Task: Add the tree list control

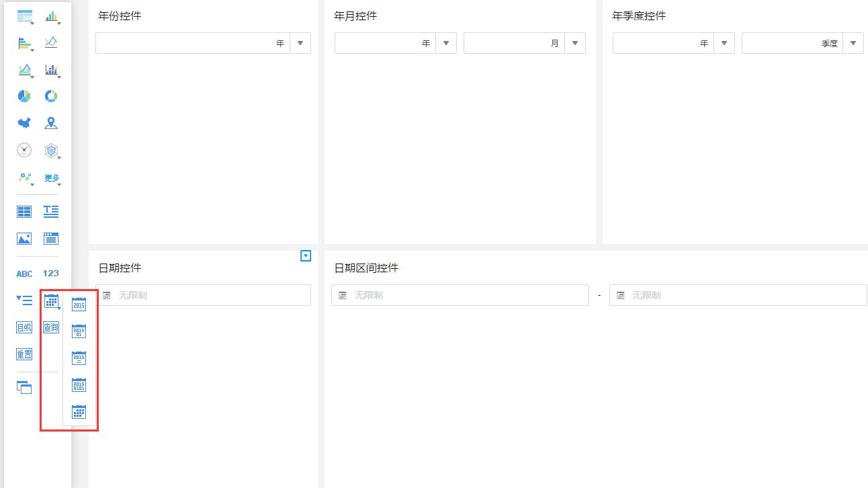Action: [x=24, y=300]
